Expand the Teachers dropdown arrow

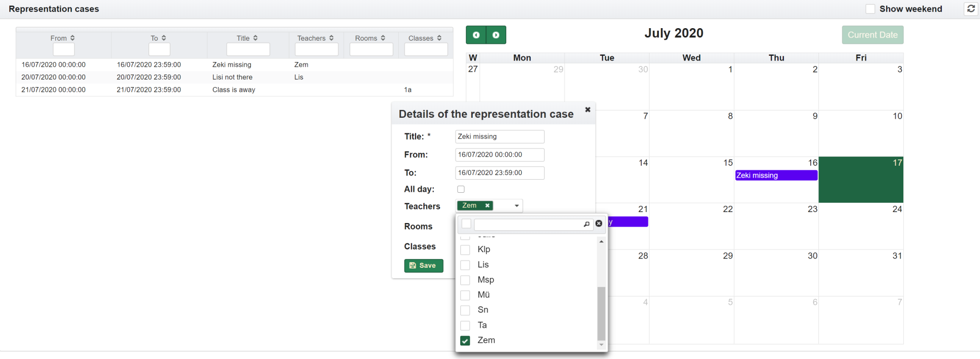pos(517,206)
